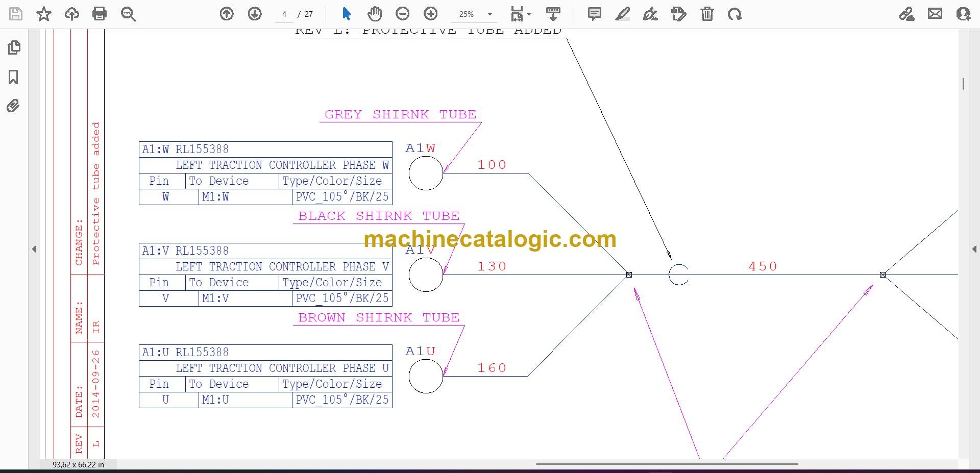Print the document

pos(100,14)
